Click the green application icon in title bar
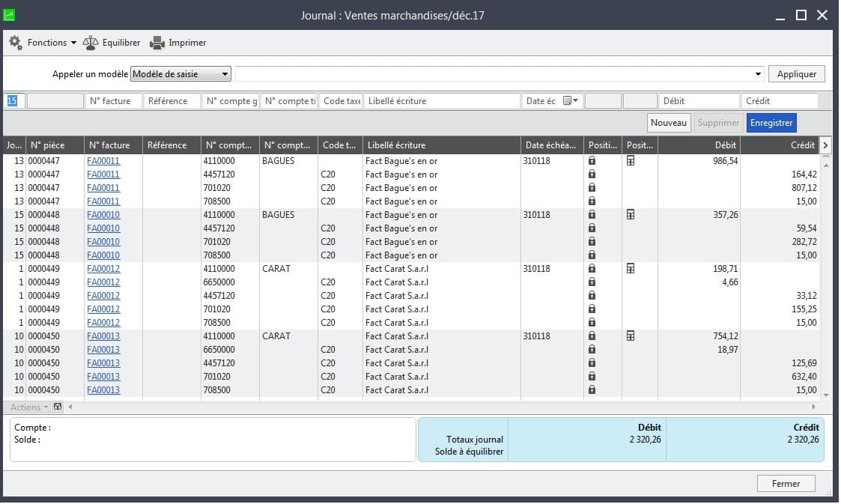 [9, 15]
